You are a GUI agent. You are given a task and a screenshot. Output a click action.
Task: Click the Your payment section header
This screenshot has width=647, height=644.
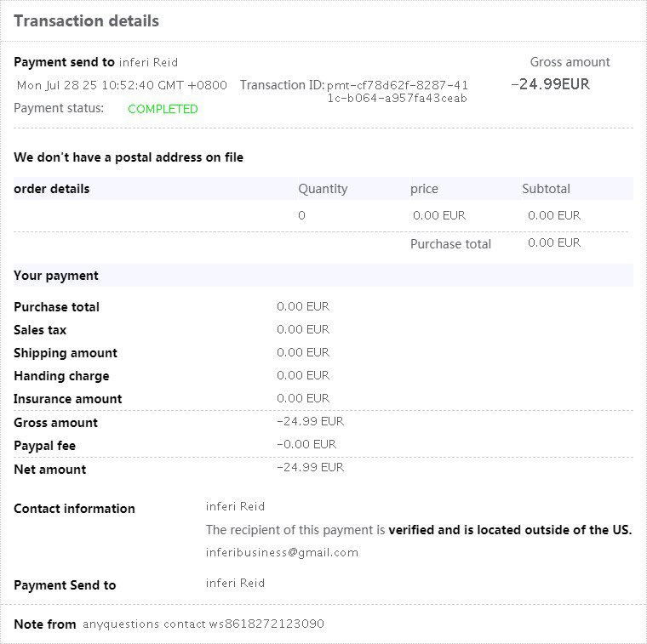coord(56,276)
